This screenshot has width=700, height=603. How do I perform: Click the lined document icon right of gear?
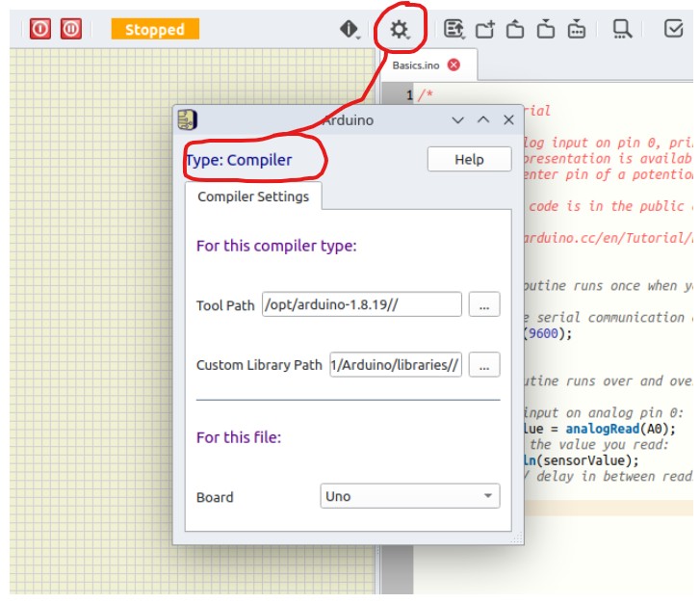click(454, 29)
